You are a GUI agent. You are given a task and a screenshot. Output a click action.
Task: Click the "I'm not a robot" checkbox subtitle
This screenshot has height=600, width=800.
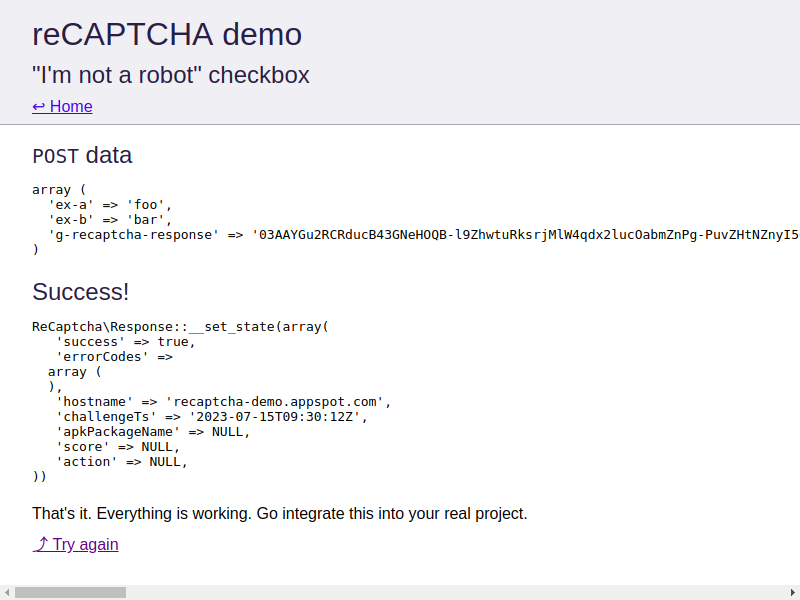pyautogui.click(x=170, y=75)
